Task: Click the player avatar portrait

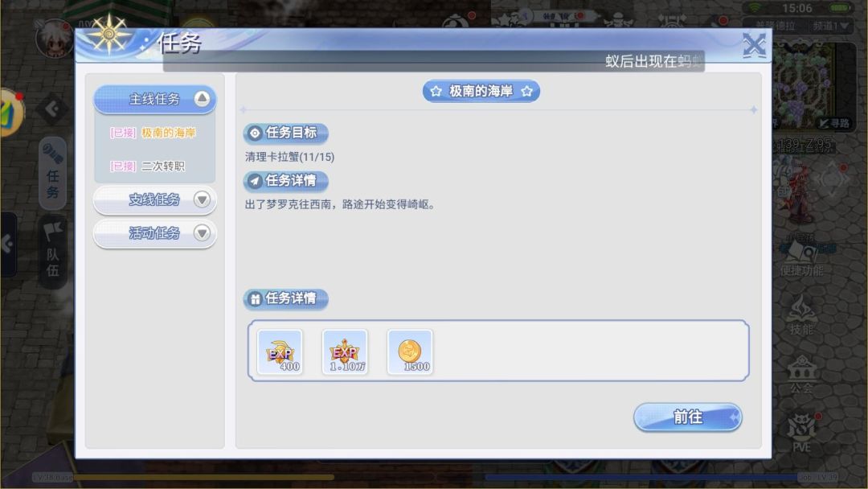Action: click(x=54, y=39)
